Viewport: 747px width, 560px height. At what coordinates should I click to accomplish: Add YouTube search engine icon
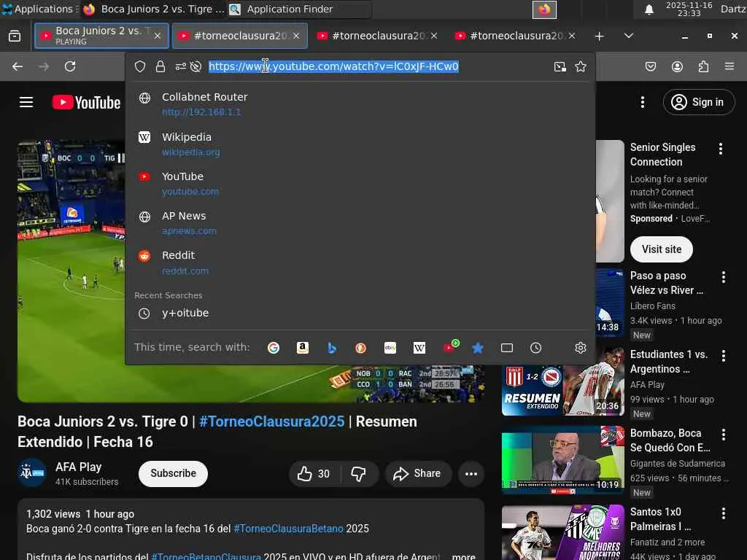(x=450, y=347)
